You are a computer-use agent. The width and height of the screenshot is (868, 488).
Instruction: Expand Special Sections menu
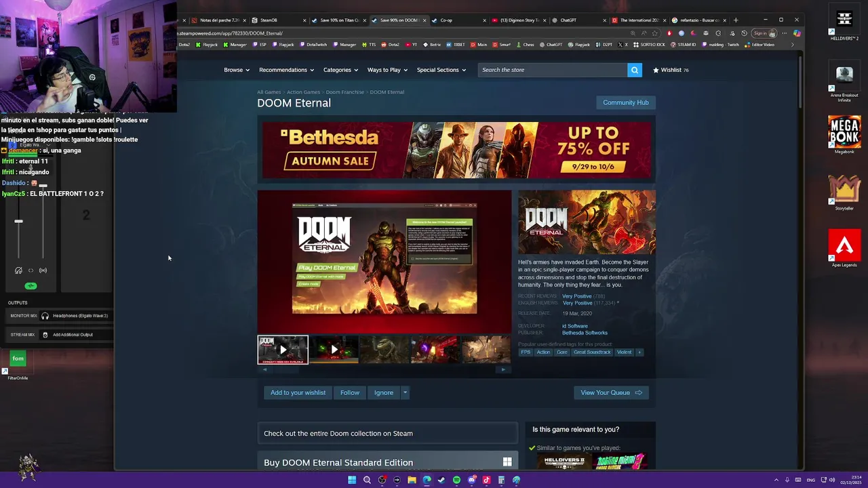(441, 70)
